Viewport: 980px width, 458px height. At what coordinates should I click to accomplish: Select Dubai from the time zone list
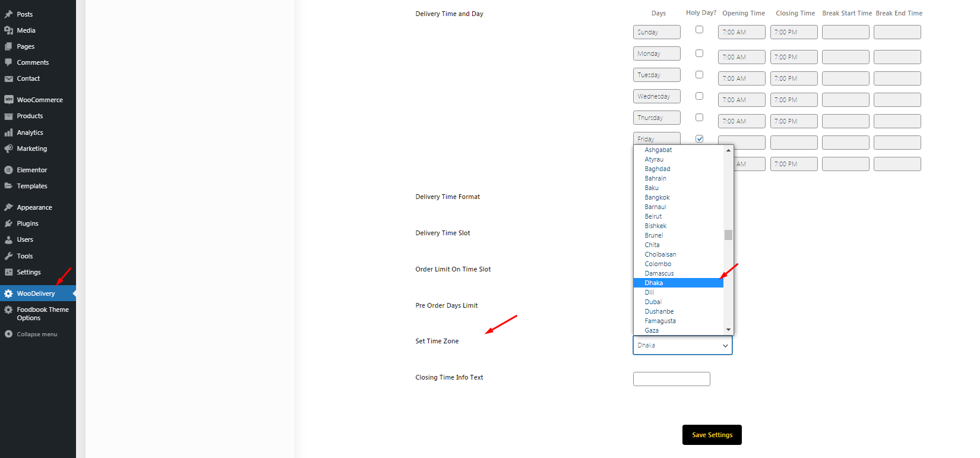653,302
